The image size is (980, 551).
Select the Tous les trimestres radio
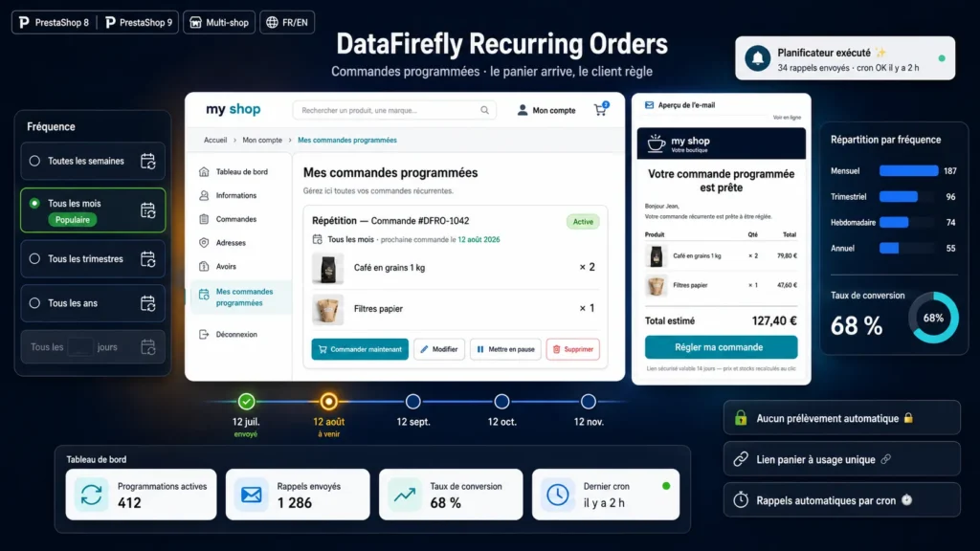(x=34, y=258)
